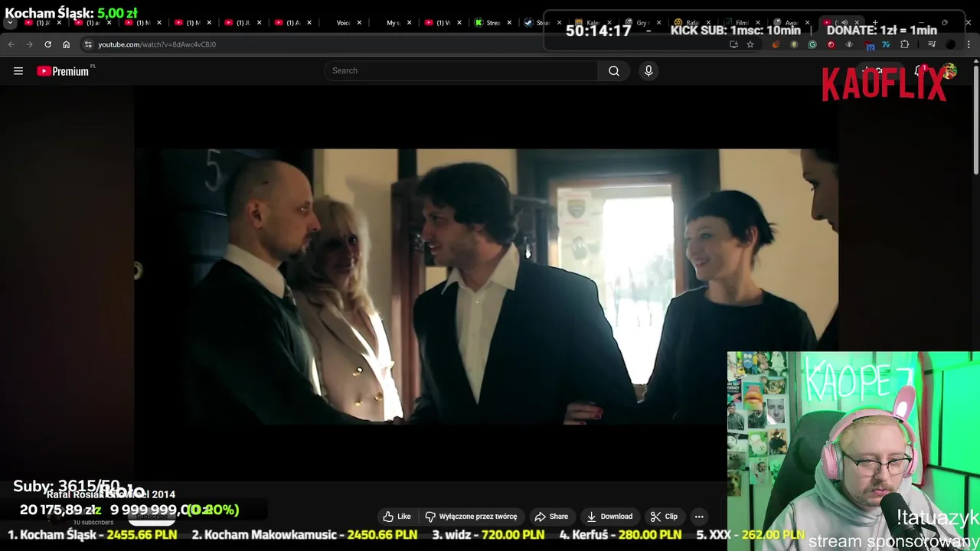Mute the playing YouTube tab speaker icon

tap(845, 23)
